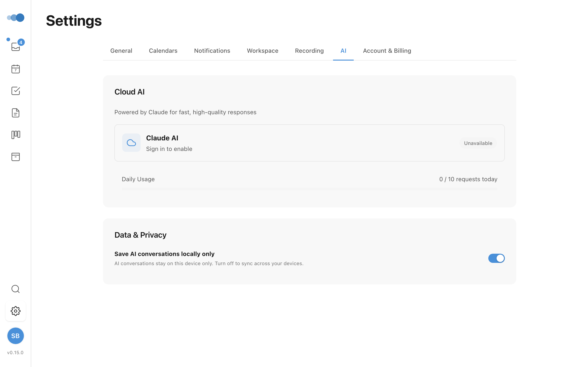
Task: Click the Daily Usage progress bar
Action: 309,189
